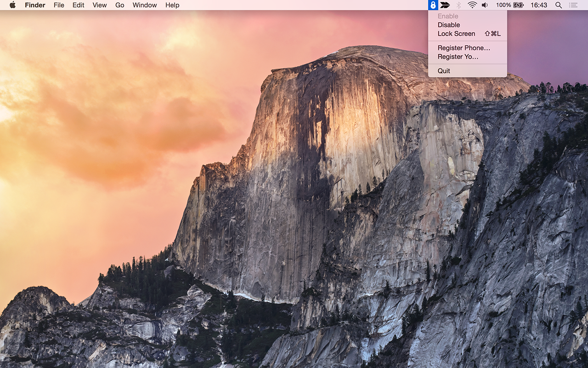This screenshot has height=368, width=588.
Task: Open the Wi-Fi status menu
Action: click(472, 5)
